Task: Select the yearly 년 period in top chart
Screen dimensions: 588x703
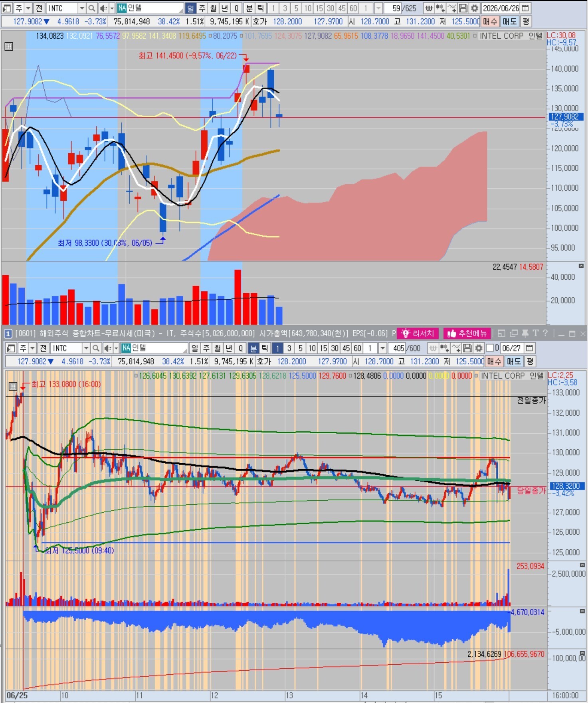Action: tap(225, 8)
